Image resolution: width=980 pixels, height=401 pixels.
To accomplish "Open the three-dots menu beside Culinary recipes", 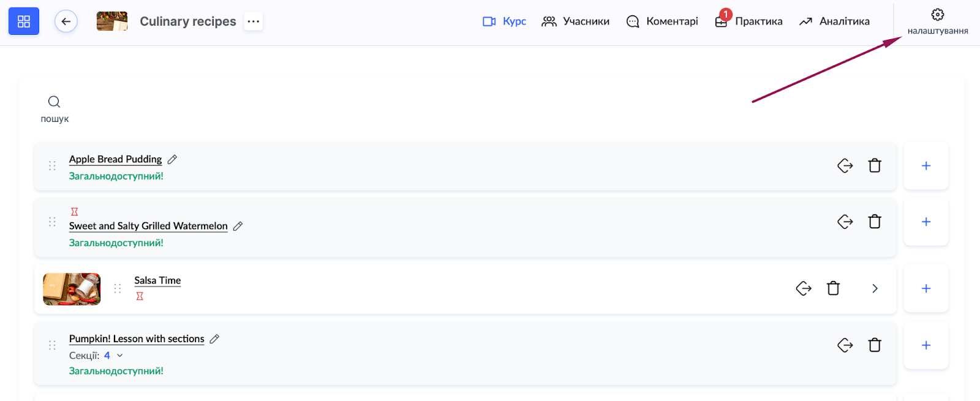I will [254, 21].
